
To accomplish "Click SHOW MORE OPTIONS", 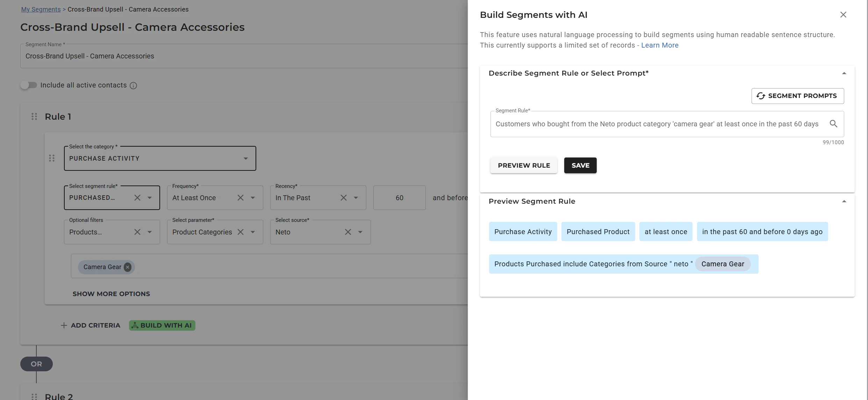I will pos(111,294).
